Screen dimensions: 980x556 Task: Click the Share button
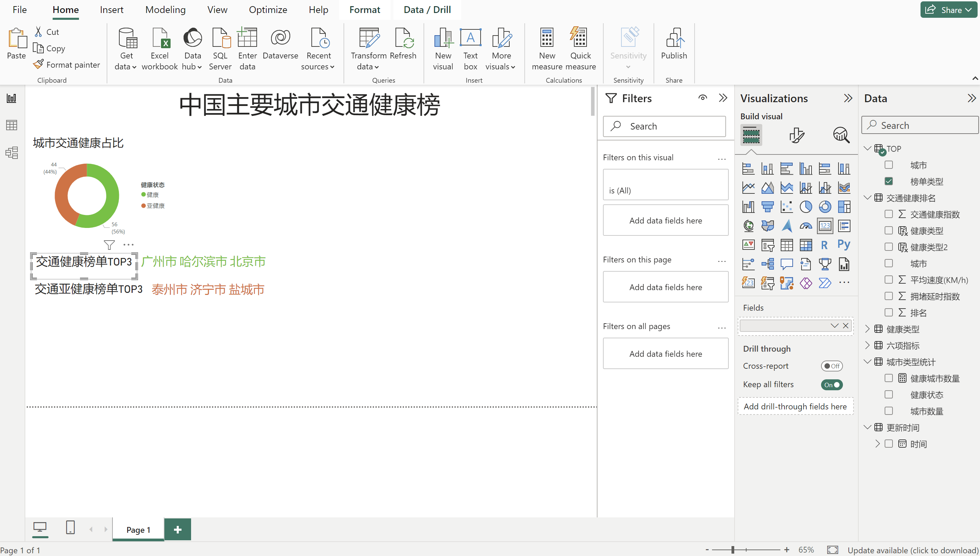(948, 10)
